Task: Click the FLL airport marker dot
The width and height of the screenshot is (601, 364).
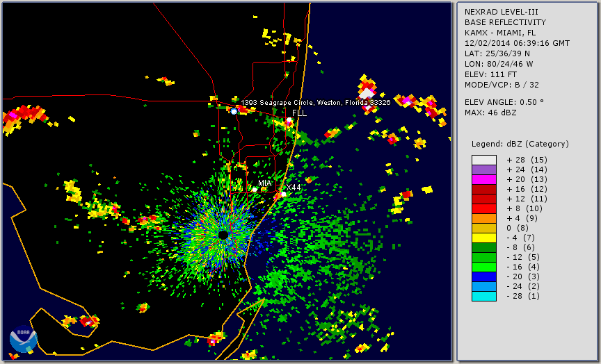Action: 289,120
